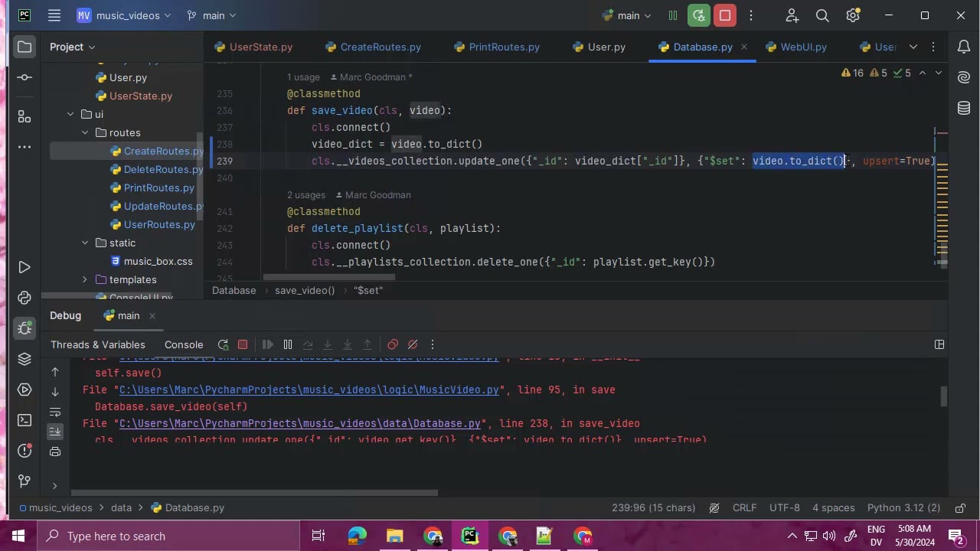Open the main git branch dropdown

point(211,15)
